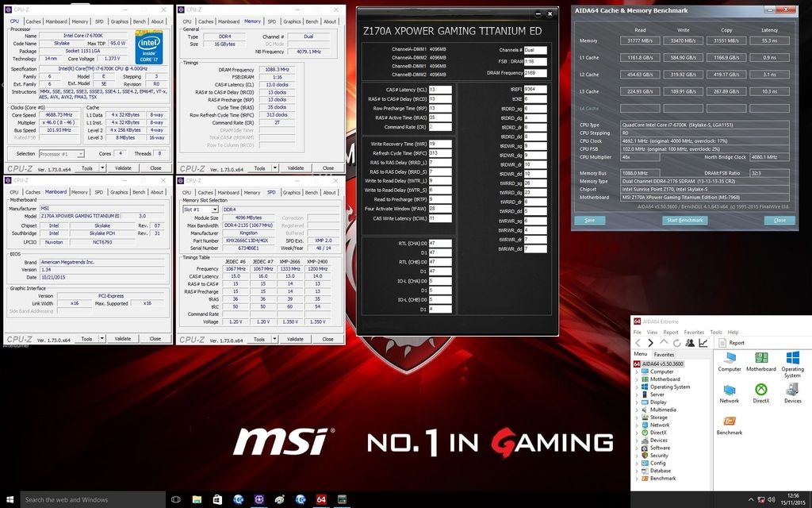Click the tREFI value field in MSI window
The image size is (812, 508).
[535, 90]
